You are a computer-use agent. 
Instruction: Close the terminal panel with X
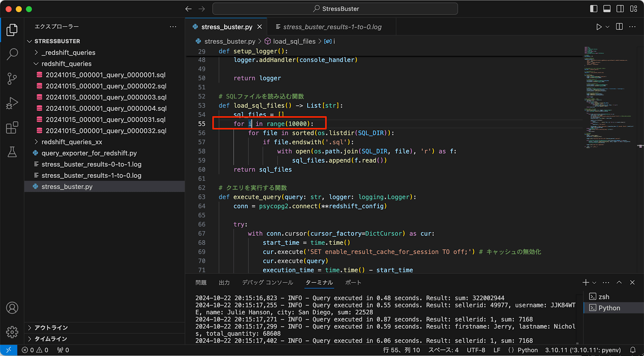coord(632,283)
